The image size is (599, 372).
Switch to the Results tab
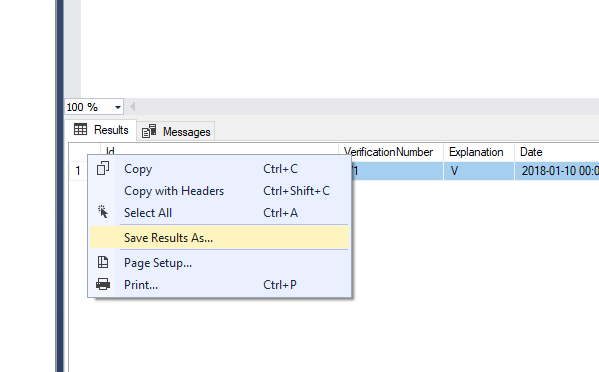[x=101, y=130]
